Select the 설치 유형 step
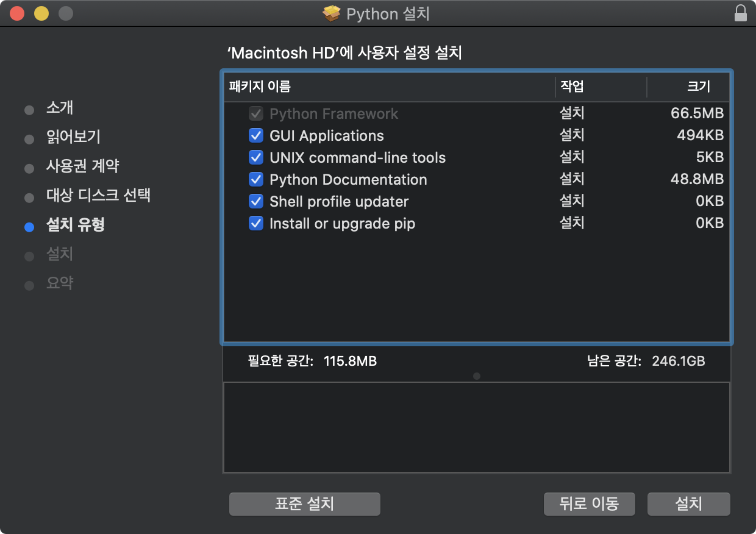The width and height of the screenshot is (756, 534). (76, 224)
